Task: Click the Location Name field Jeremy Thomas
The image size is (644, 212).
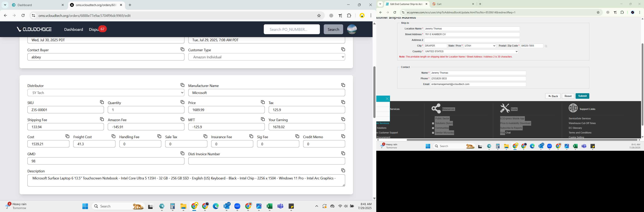Action: point(472,29)
